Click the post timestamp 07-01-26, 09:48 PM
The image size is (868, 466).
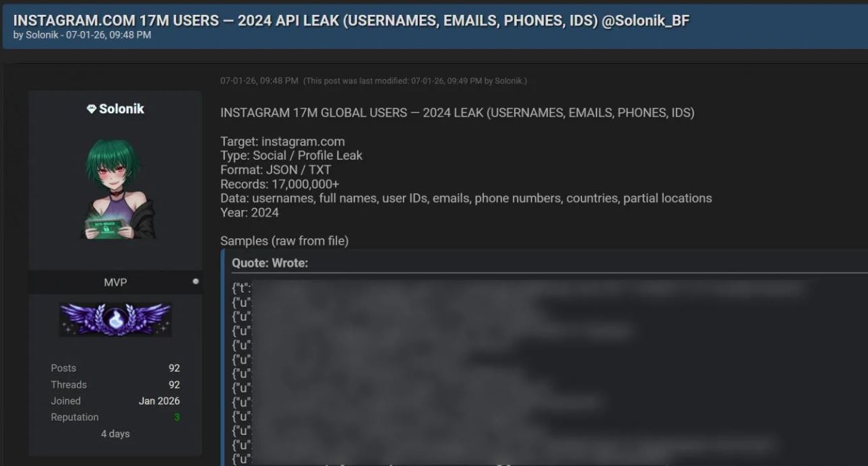point(259,81)
